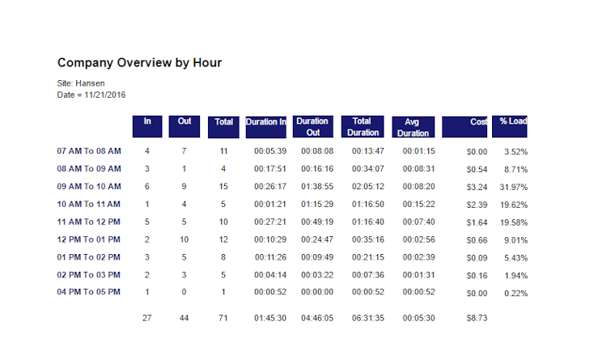Click Duration Out value '00:24:47'

[x=317, y=239]
